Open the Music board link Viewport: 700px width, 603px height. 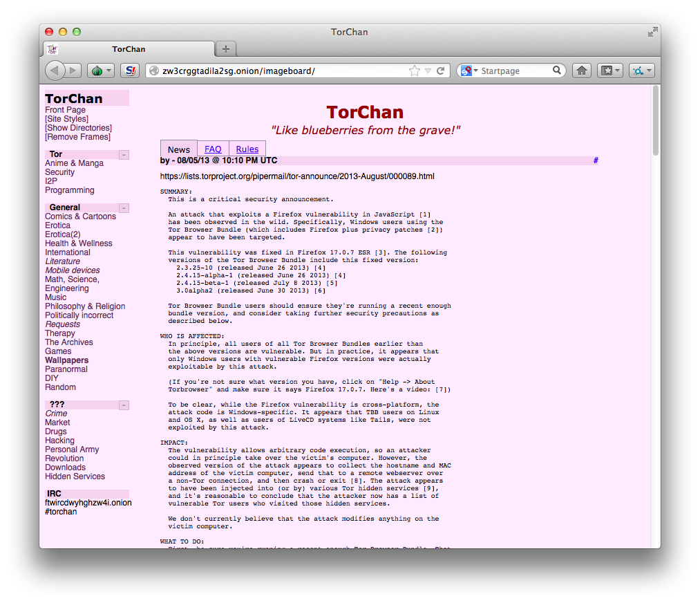coord(55,297)
